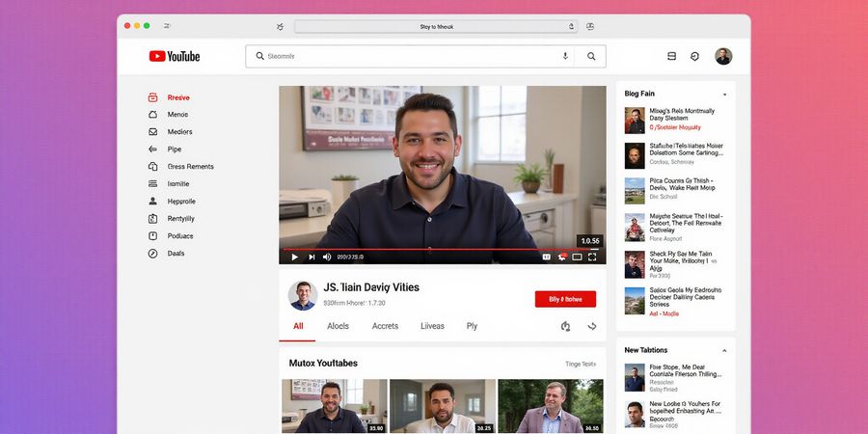Open New Loobie to Youhers For item
The image size is (868, 434).
674,415
